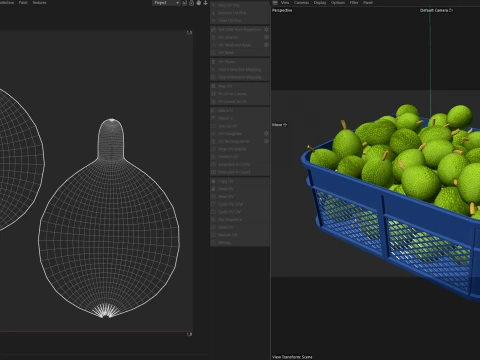Open settings gear for UV Unwrap
Image resolution: width=480 pixels, height=360 pixels.
pyautogui.click(x=266, y=37)
